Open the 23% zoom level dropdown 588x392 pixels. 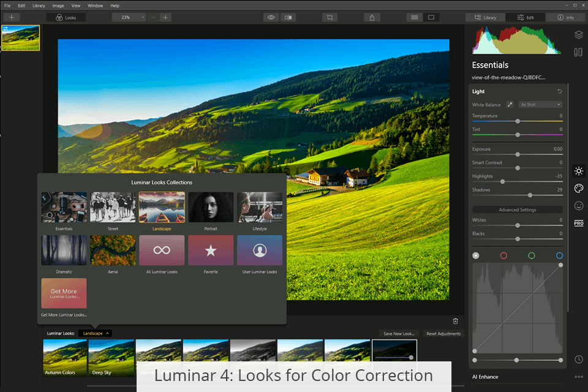129,17
